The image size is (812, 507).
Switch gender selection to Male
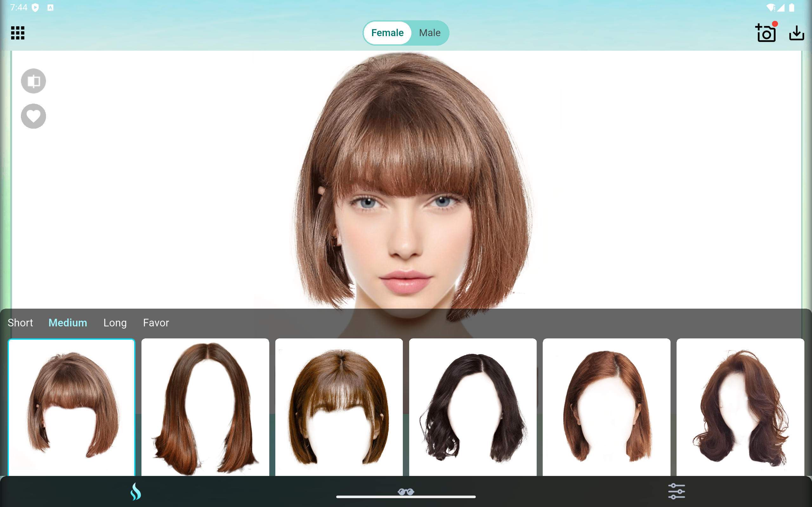[429, 33]
